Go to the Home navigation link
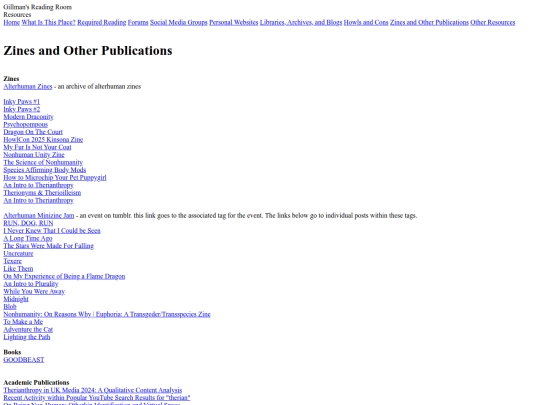Viewport: 540px width, 405px height. [x=11, y=22]
